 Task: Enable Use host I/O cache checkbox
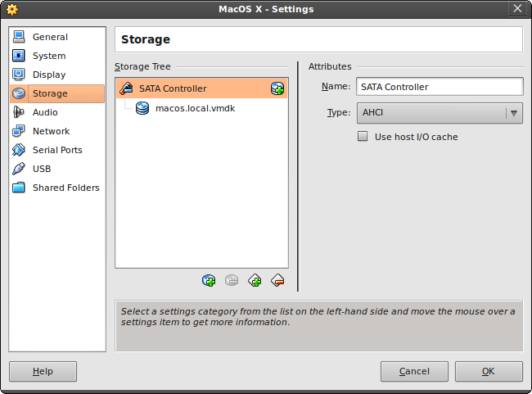[x=363, y=137]
